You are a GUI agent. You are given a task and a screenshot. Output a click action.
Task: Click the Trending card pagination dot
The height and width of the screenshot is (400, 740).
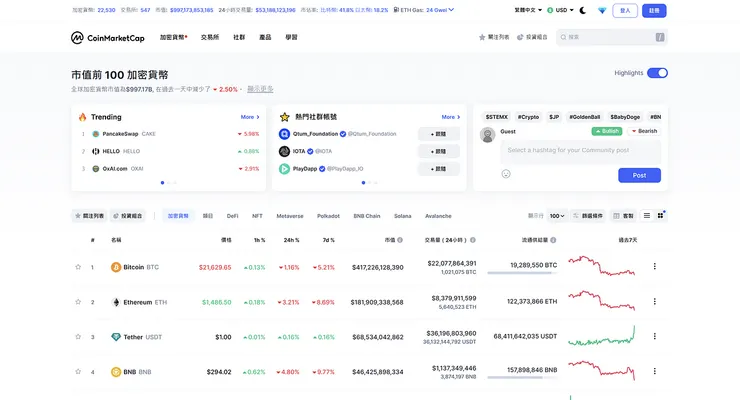click(x=162, y=183)
